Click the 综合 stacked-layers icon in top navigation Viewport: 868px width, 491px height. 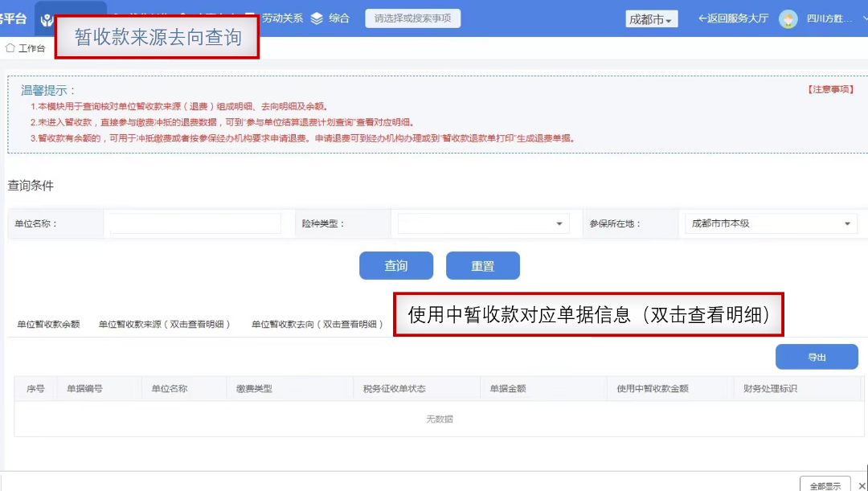(317, 17)
